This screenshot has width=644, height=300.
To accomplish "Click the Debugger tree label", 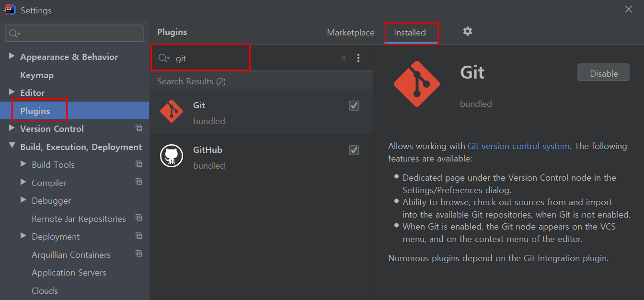I will [x=51, y=201].
